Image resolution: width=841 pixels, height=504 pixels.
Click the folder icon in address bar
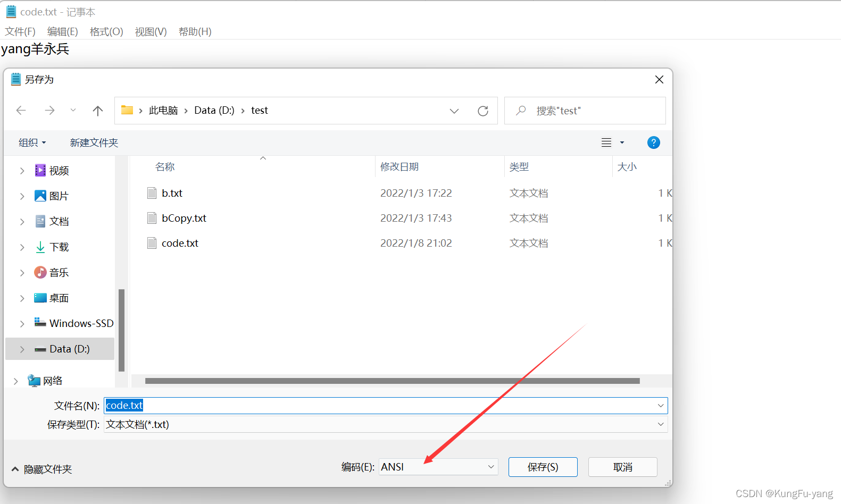coord(127,110)
